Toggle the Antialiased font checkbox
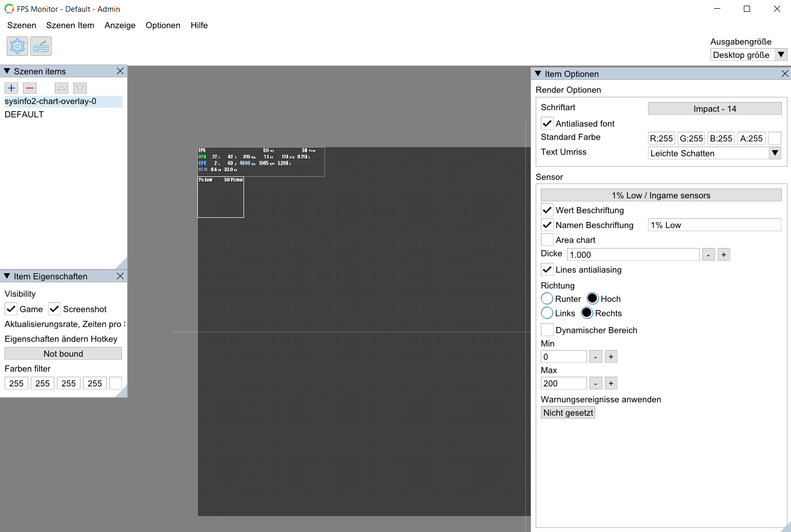Screen dimensions: 791x532 coord(547,124)
